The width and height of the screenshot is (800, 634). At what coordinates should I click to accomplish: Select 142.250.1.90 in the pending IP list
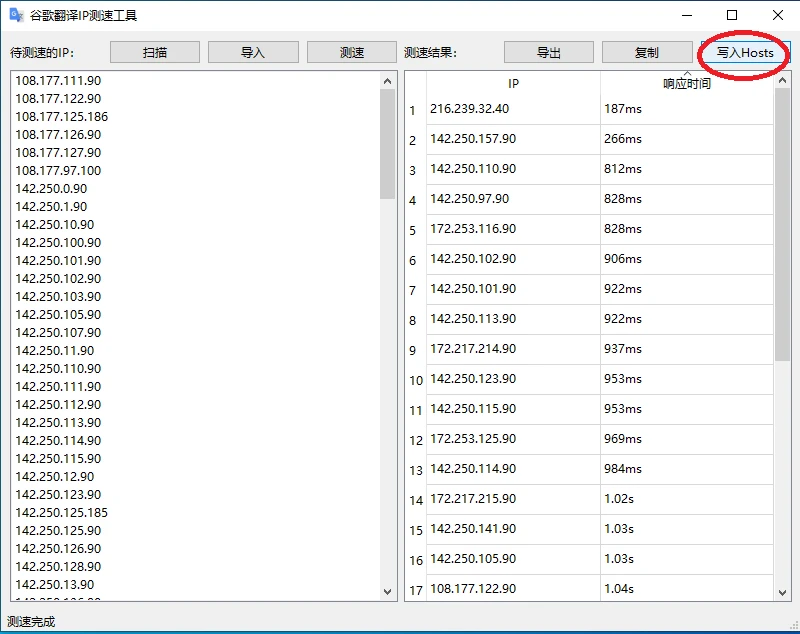pyautogui.click(x=51, y=207)
